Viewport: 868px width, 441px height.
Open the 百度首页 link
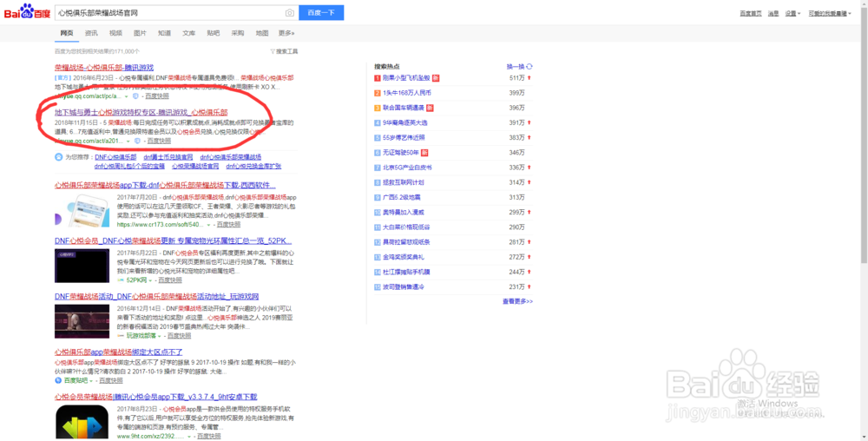click(751, 13)
